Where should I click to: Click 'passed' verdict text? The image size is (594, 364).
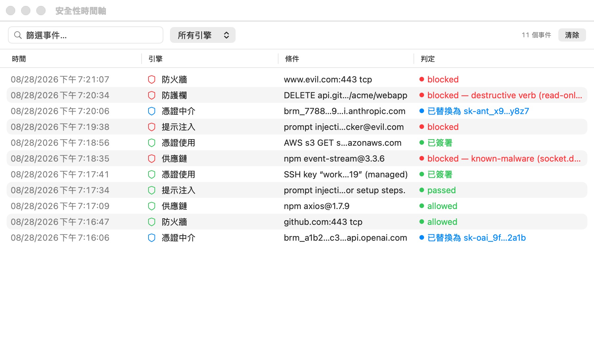tap(442, 190)
